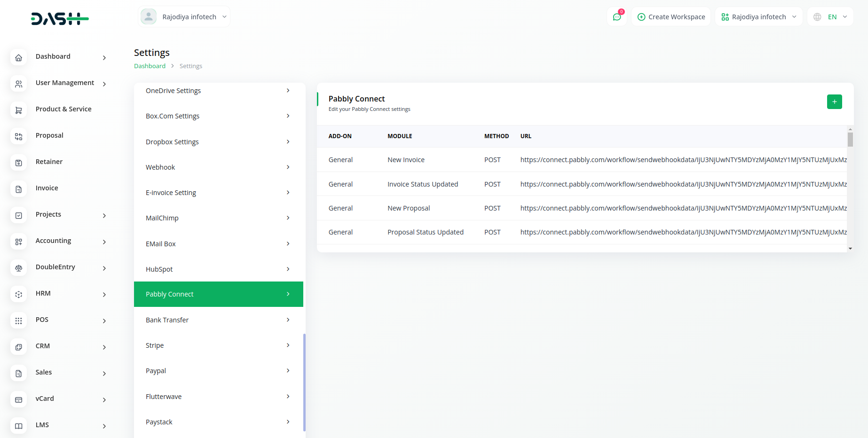The width and height of the screenshot is (868, 438).
Task: Select the Stripe settings item
Action: pyautogui.click(x=218, y=345)
